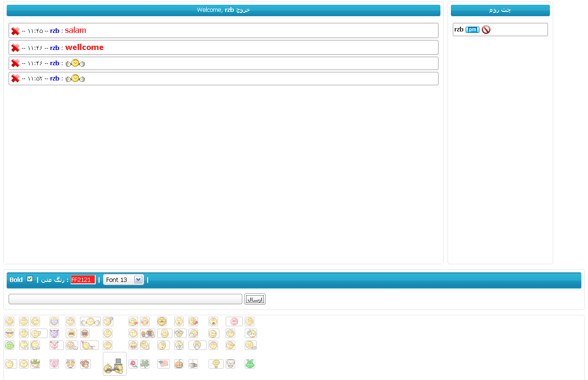Insert the red rose emoticon
Screen dimensions: 588x380
coord(133,364)
